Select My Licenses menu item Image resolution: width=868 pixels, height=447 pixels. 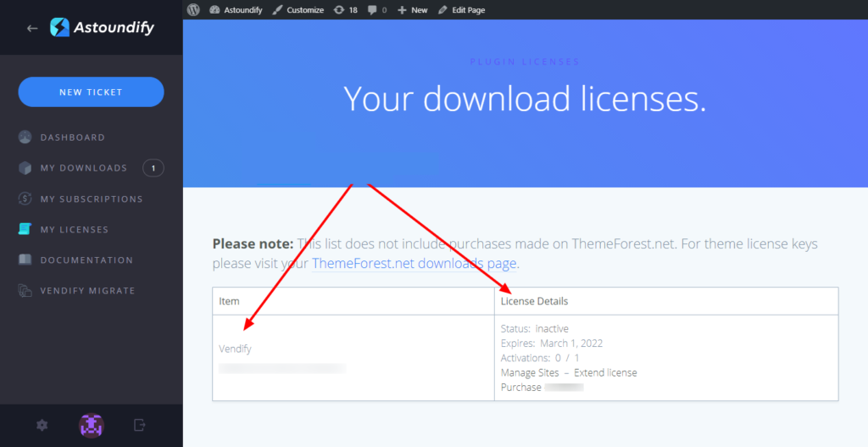(75, 229)
